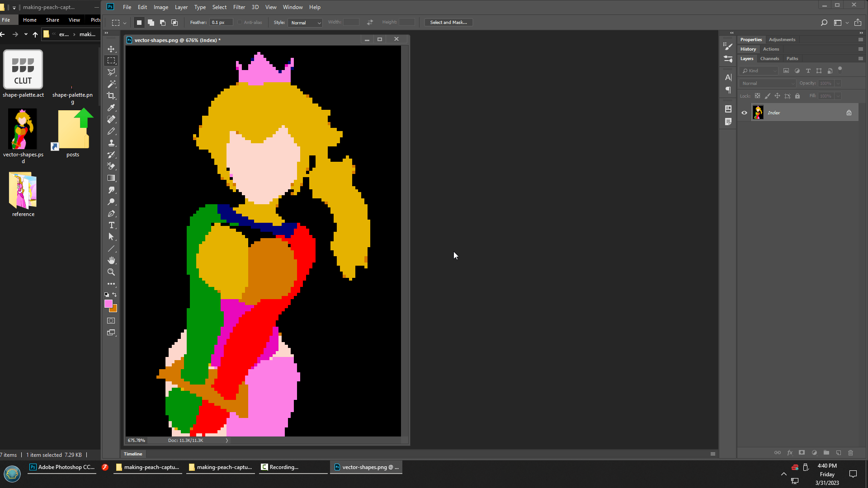The width and height of the screenshot is (868, 488).
Task: Select the Gradient tool
Action: [x=111, y=178]
